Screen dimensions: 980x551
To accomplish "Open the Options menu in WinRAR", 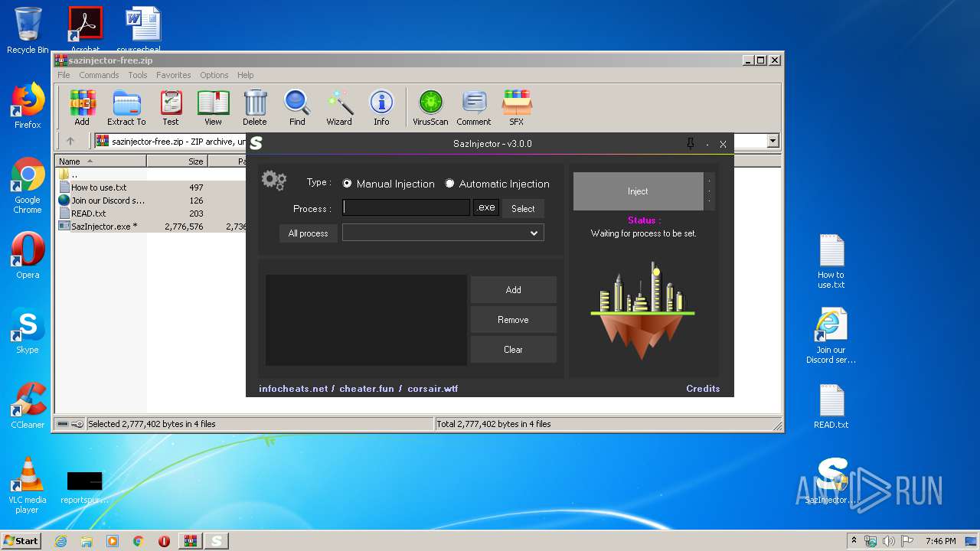I will (x=214, y=75).
